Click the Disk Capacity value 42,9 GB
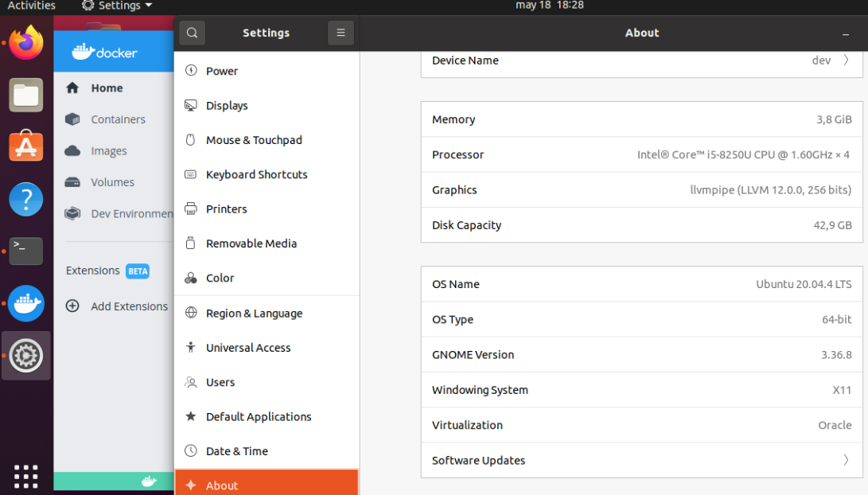 coord(832,224)
